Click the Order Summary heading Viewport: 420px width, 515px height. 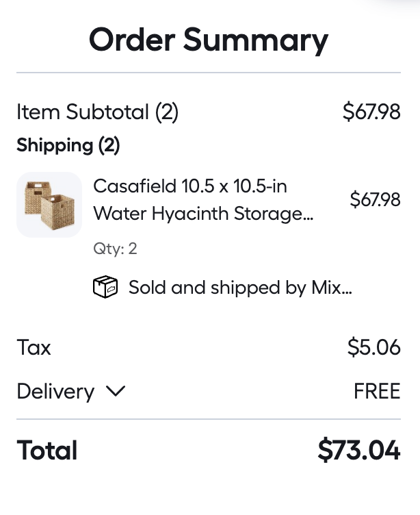[x=209, y=40]
